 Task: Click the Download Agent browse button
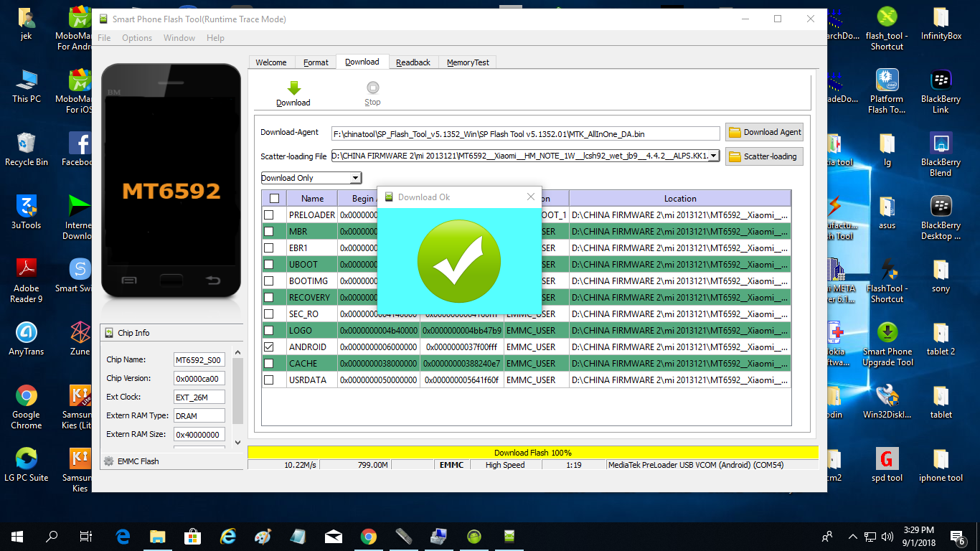point(764,132)
